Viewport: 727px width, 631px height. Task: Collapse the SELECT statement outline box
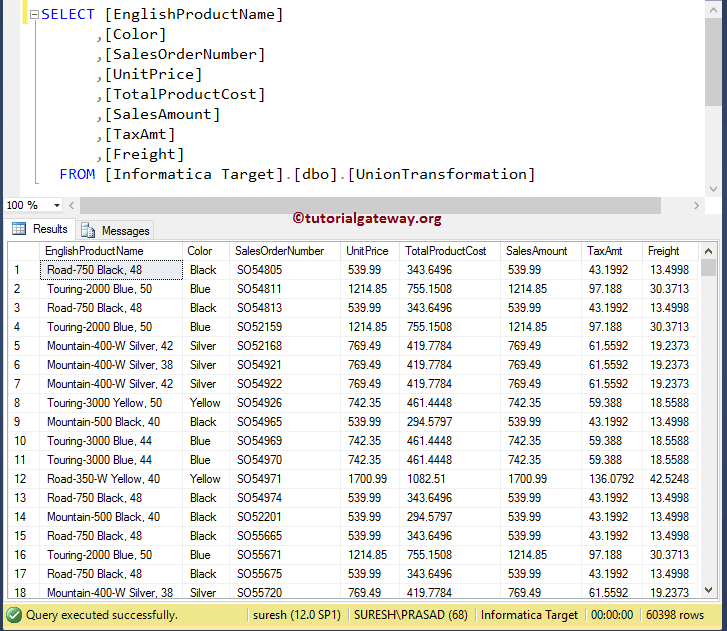(34, 15)
